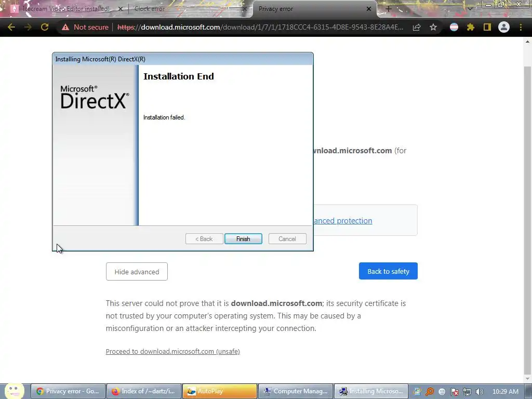Close the Privacy error tab
The width and height of the screenshot is (532, 399).
point(369,9)
